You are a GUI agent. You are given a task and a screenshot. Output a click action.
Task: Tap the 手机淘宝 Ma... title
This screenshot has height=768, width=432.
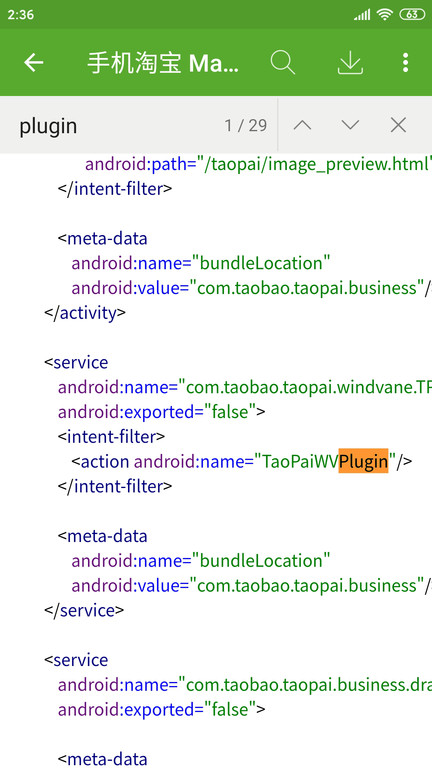pyautogui.click(x=163, y=63)
